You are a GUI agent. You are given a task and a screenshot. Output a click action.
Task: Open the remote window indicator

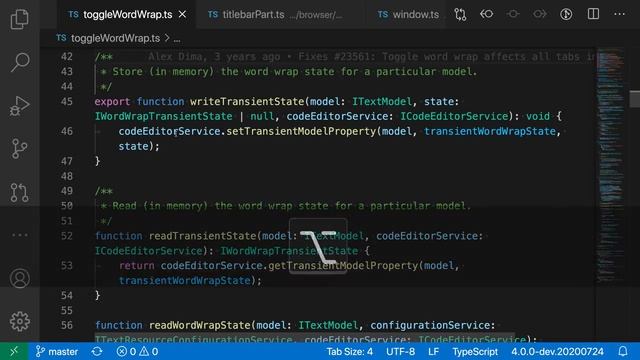(x=14, y=351)
